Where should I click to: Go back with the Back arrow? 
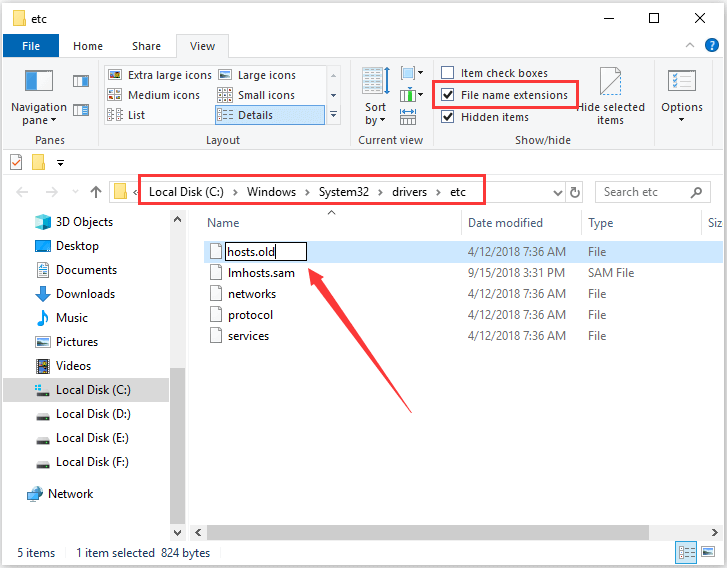22,192
